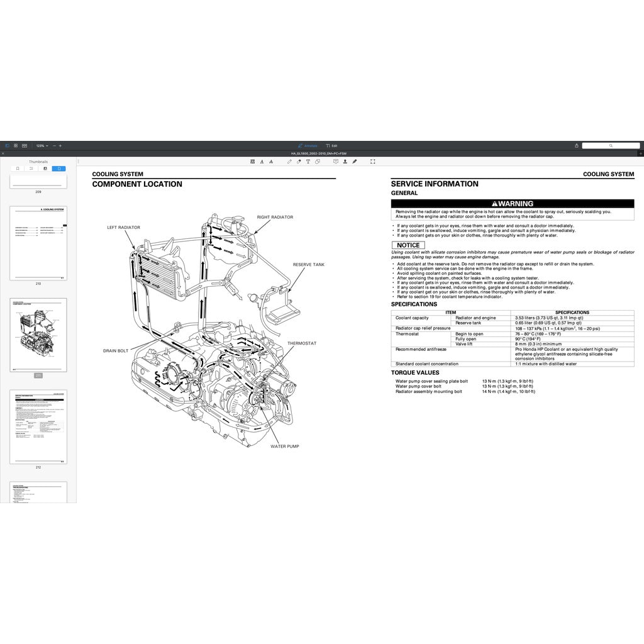
Task: Select the pen drawing tool
Action: click(290, 162)
